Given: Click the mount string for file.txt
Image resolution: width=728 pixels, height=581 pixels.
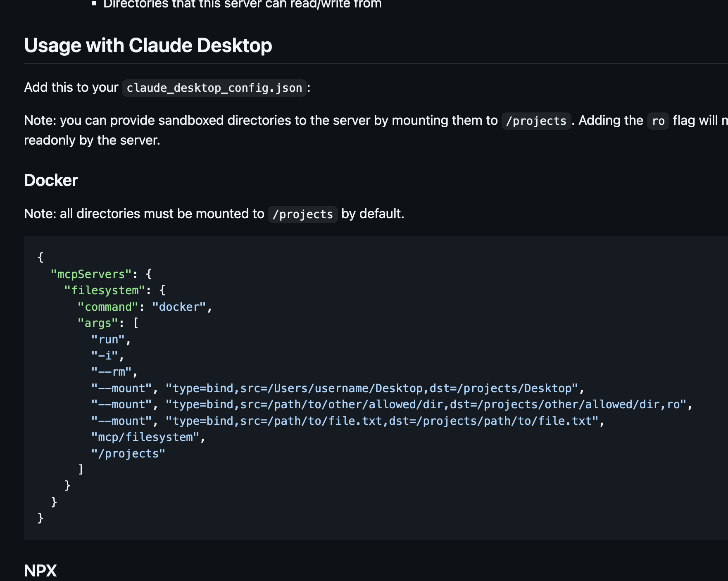Looking at the screenshot, I should click(382, 421).
